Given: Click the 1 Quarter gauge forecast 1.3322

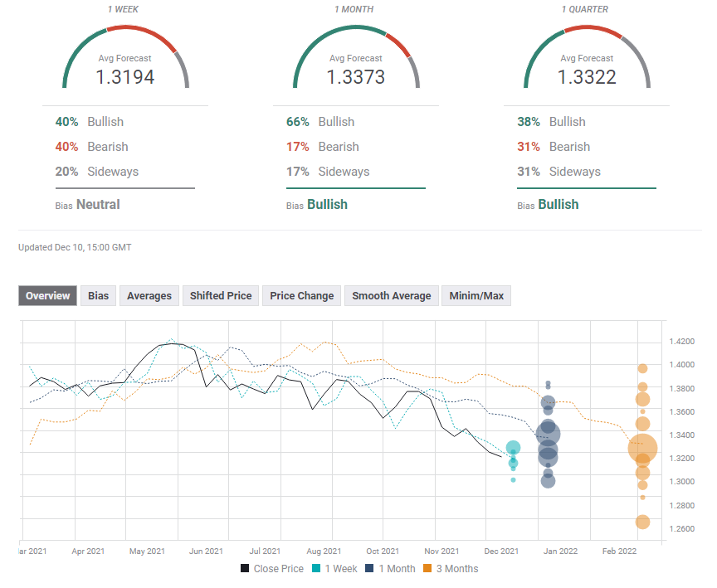Looking at the screenshot, I should tap(587, 77).
